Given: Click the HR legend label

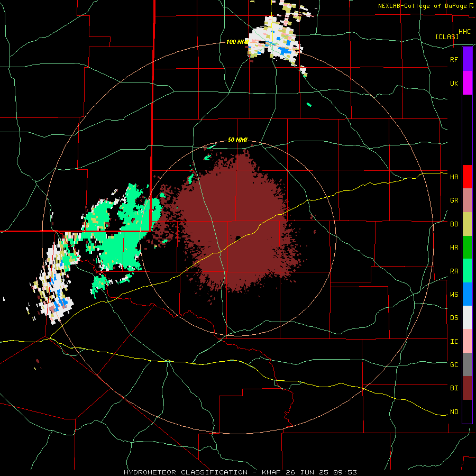Looking at the screenshot, I should 454,248.
